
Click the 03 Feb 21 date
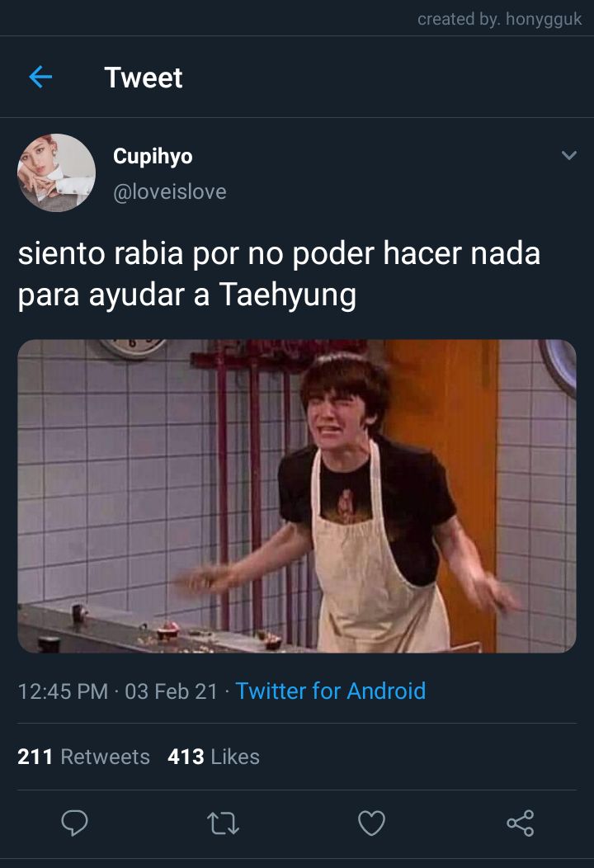pos(171,691)
